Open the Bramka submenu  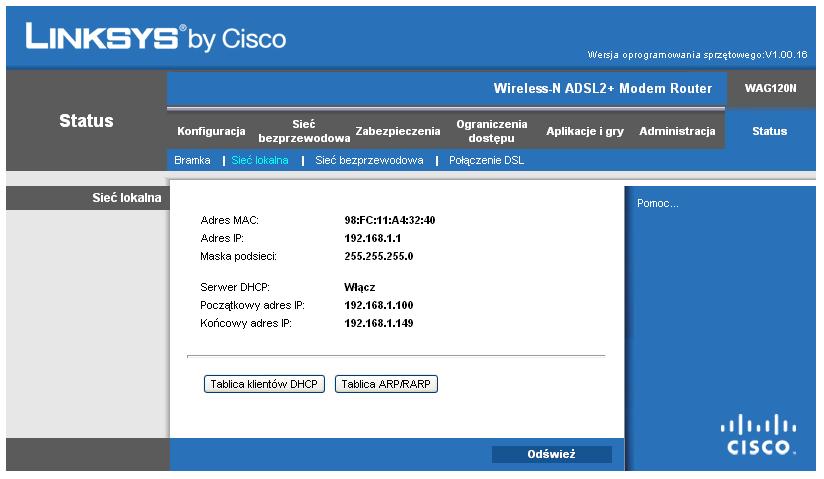pos(192,160)
